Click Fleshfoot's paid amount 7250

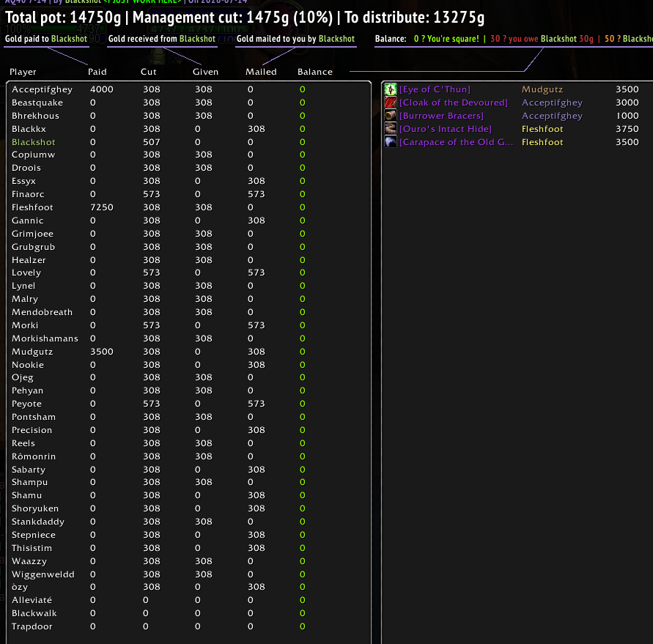tap(102, 207)
